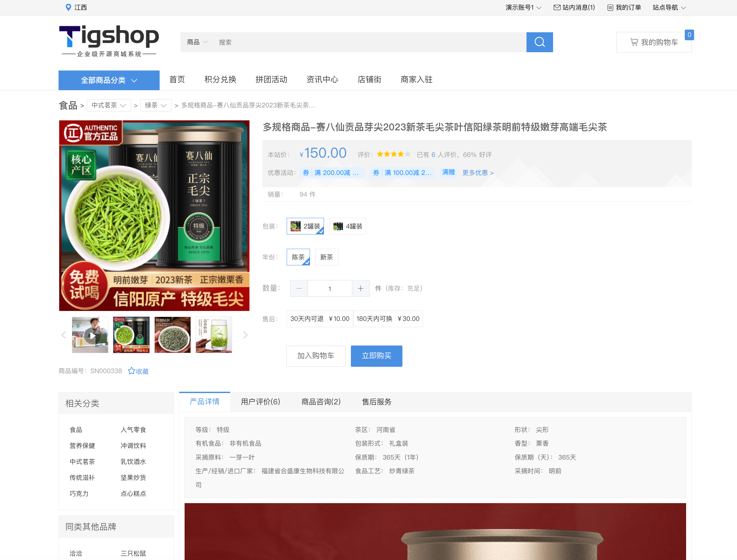Screen dimensions: 737x560
Task: Open 巧克力 in related categories
Action: pyautogui.click(x=79, y=494)
